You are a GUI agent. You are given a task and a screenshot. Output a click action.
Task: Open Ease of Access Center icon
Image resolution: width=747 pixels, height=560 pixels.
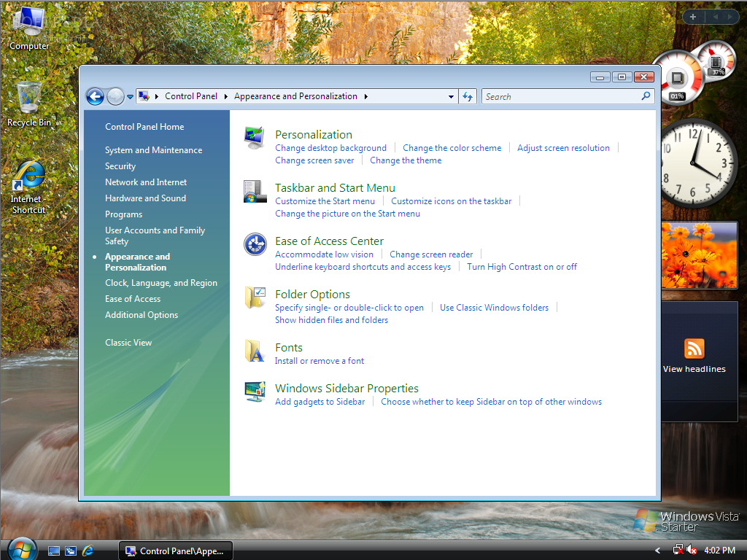click(255, 244)
